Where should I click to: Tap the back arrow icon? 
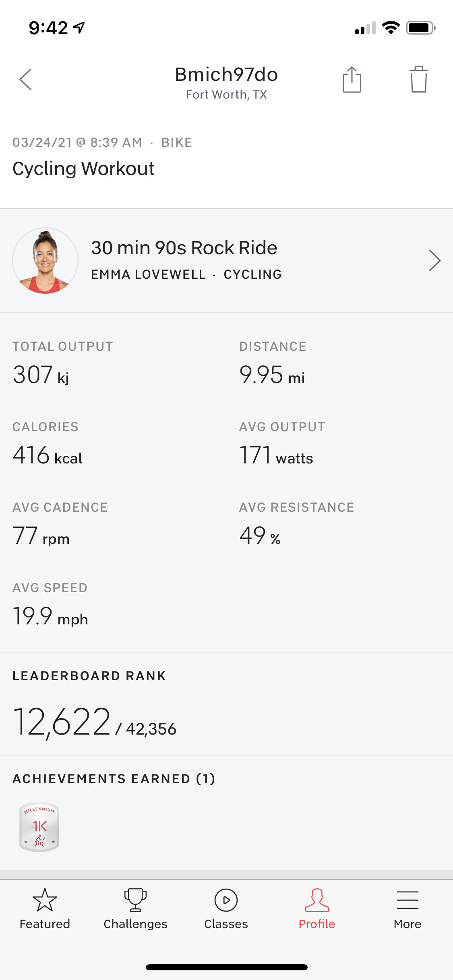click(x=26, y=79)
